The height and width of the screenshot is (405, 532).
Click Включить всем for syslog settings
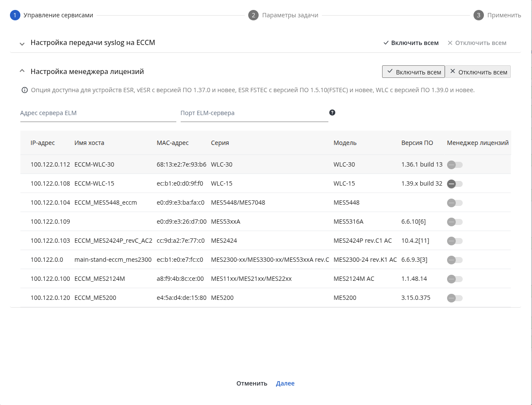pos(411,43)
